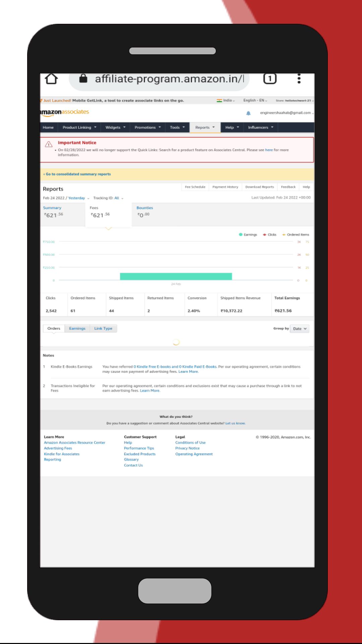Viewport: 362px width, 644px height.
Task: Click Learn More under Kindle E-Books Earnings
Action: (188, 372)
